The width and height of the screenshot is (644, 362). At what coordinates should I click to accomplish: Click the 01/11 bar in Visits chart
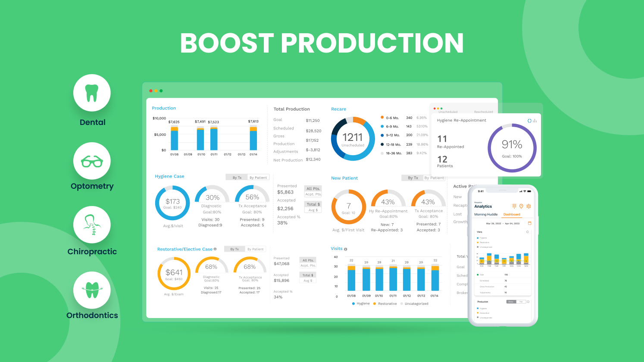[x=393, y=278]
